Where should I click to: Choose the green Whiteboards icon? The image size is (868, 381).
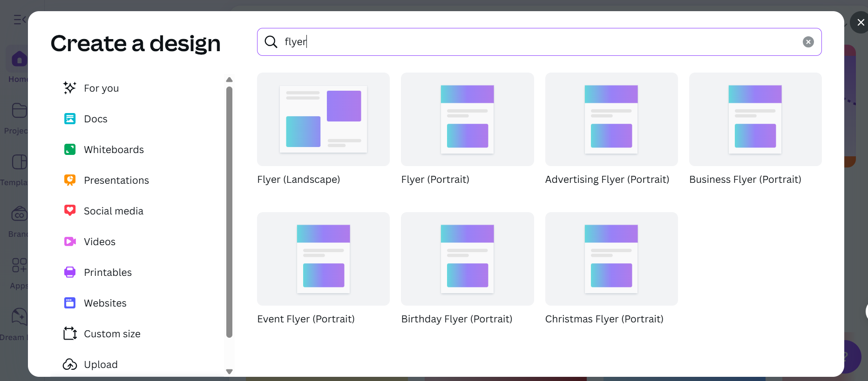point(70,149)
